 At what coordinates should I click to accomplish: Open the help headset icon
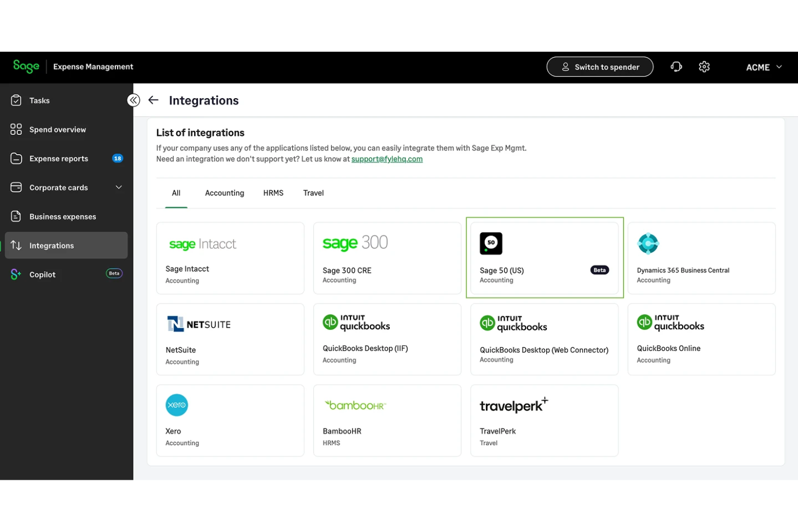coord(676,66)
